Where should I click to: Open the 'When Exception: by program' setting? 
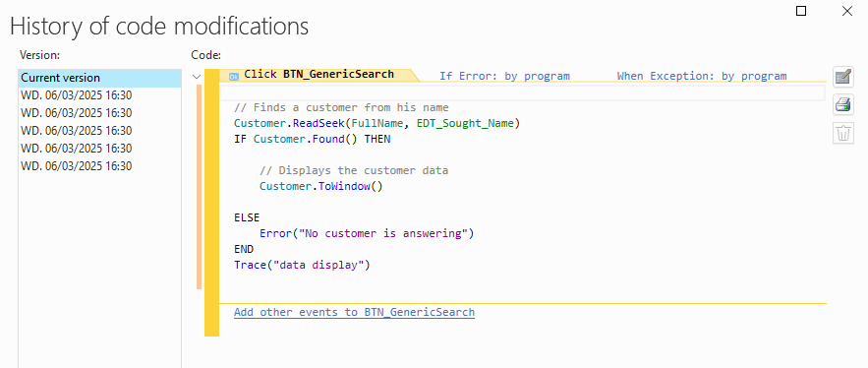pos(701,76)
